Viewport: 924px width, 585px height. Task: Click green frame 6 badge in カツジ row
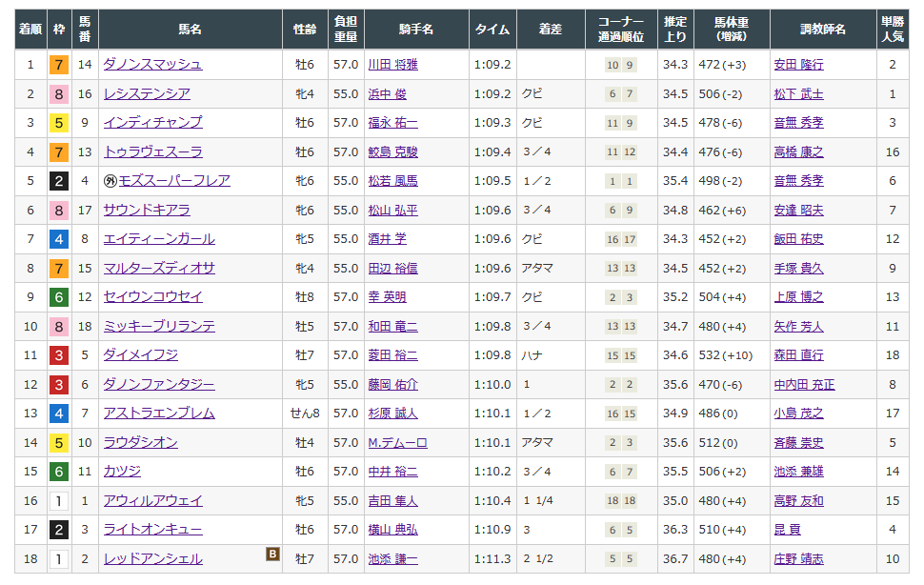click(x=59, y=472)
